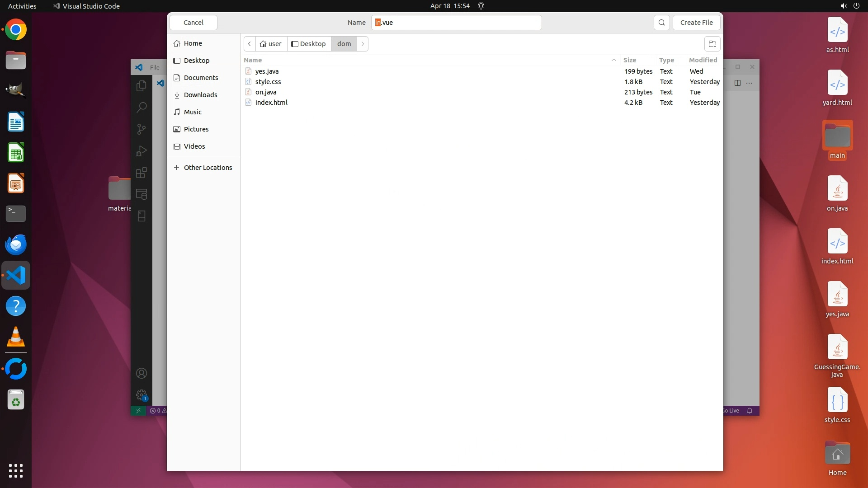Select the Desktop path breadcrumb
This screenshot has height=488, width=868.
309,44
